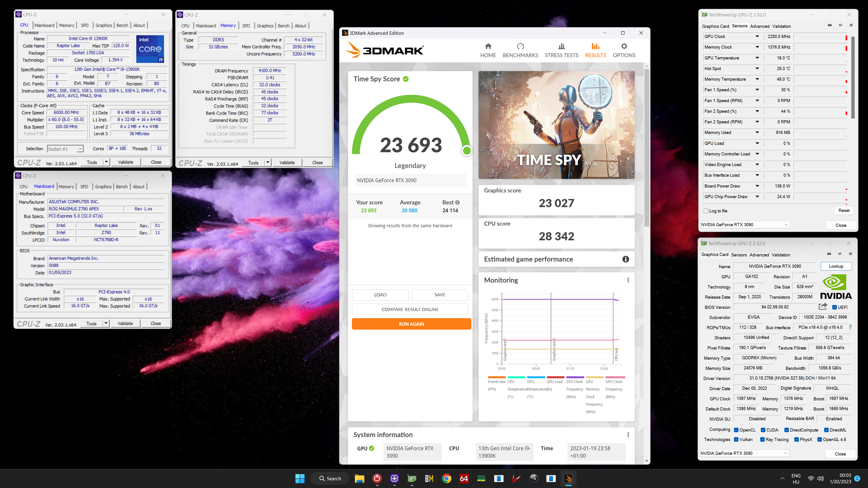Open BM benchmark taskbar icon
The width and height of the screenshot is (868, 488).
(429, 478)
